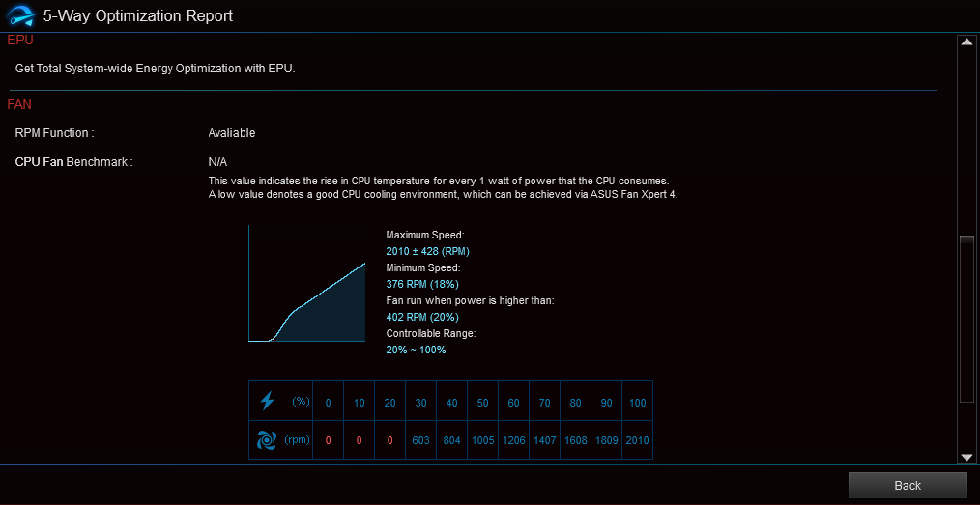Click the ASUS app logo icon
This screenshot has width=980, height=505.
[20, 15]
